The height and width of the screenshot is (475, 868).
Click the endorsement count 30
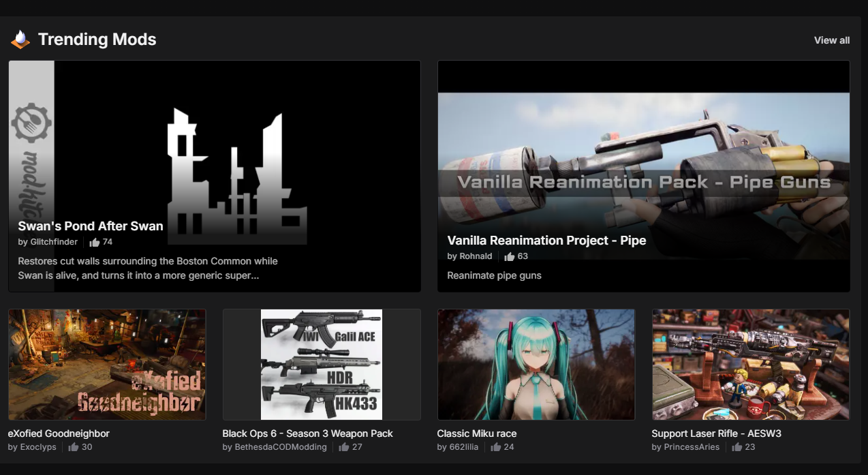[x=87, y=447]
